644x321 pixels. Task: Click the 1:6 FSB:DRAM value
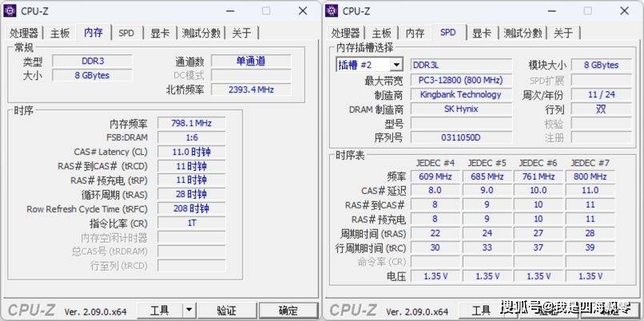192,137
